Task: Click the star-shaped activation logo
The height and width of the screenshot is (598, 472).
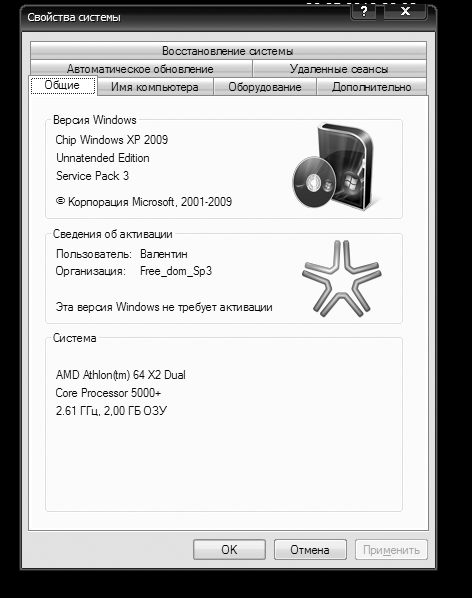Action: coord(342,278)
